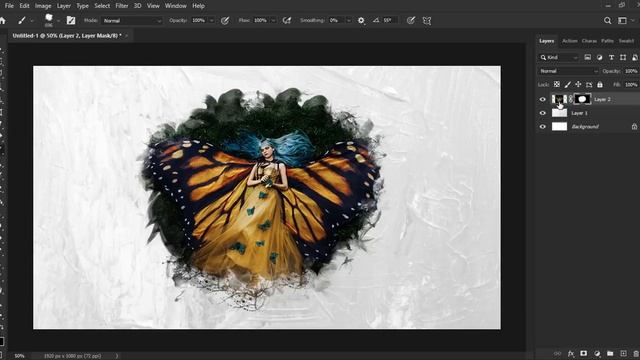The image size is (640, 360).
Task: Open the brush Opacity slider dropdown
Action: (x=211, y=20)
